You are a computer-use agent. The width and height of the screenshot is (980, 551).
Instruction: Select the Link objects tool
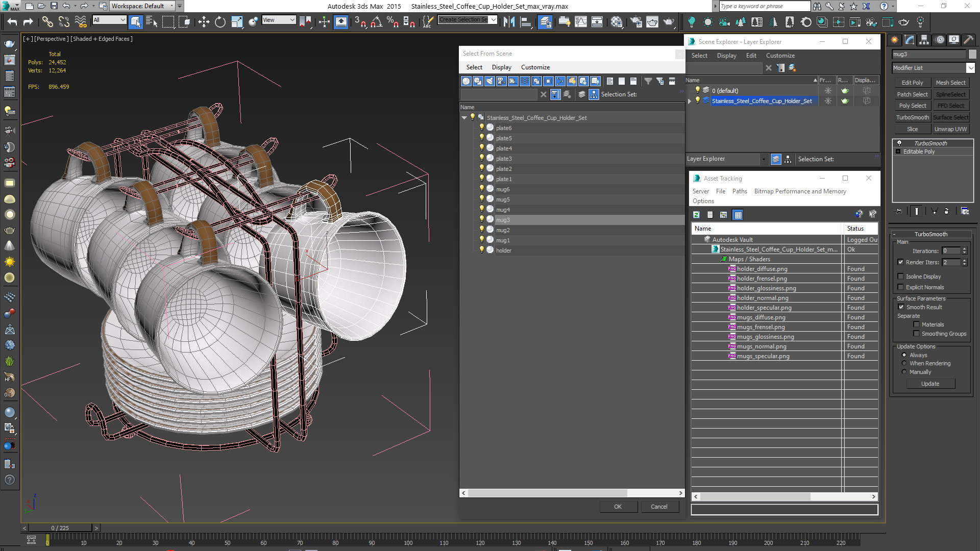click(x=47, y=22)
